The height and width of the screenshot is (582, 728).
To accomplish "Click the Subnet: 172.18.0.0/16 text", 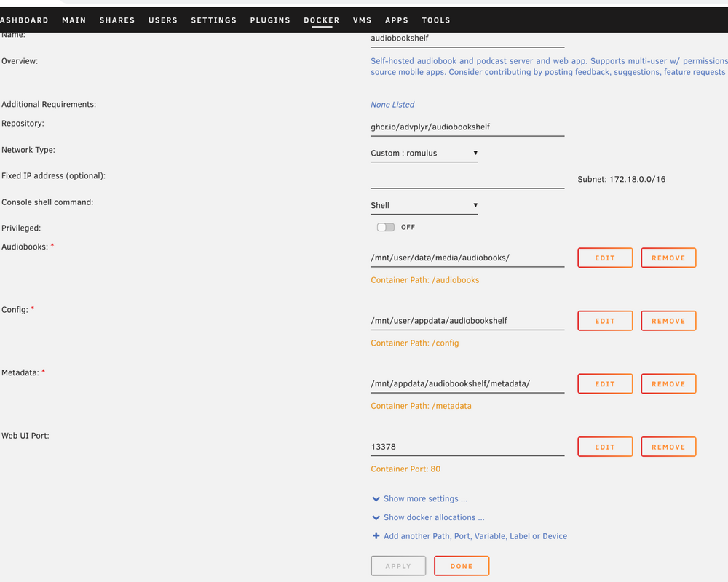I will click(x=621, y=179).
